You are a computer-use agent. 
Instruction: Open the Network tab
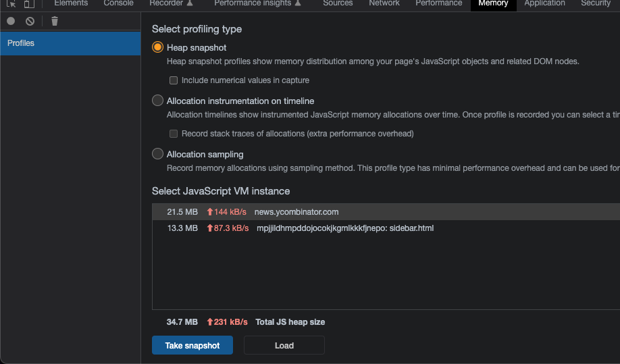click(384, 3)
